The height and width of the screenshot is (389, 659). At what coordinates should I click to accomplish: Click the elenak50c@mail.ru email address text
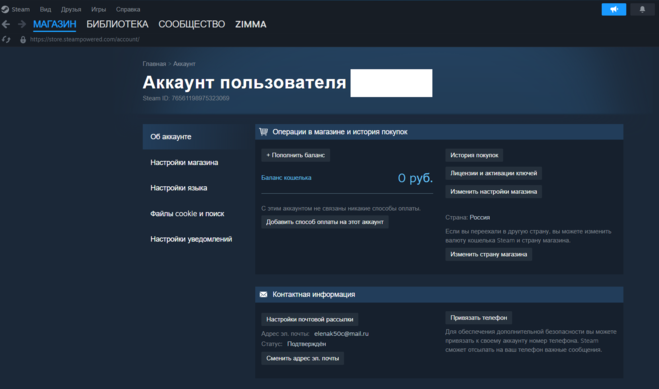341,334
